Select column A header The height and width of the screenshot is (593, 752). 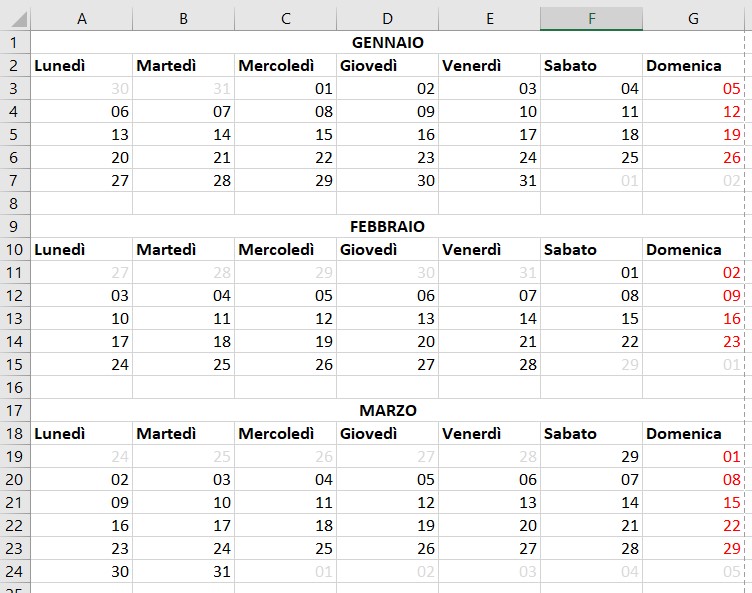[81, 19]
